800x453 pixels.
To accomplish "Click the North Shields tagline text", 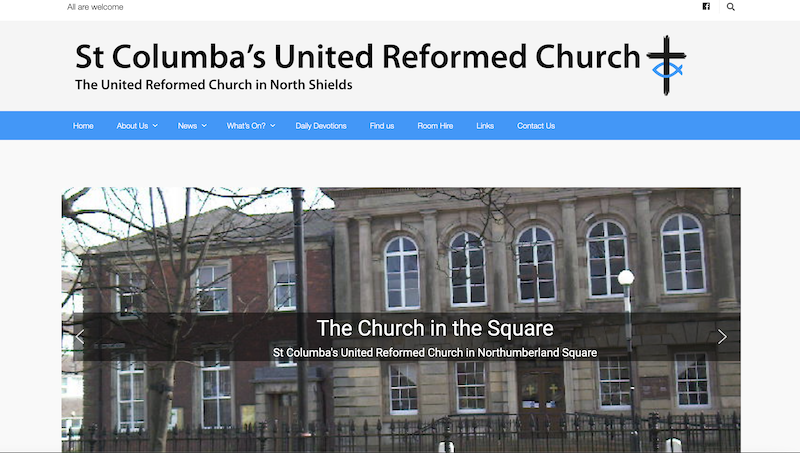I will tap(214, 85).
